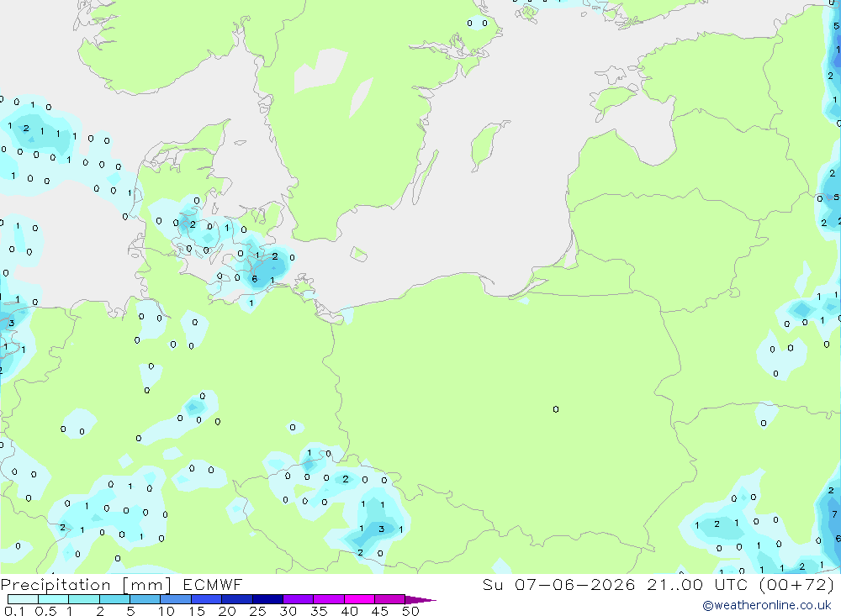This screenshot has width=841, height=616.
Task: Click the legend label "0.5"
Action: pyautogui.click(x=46, y=611)
